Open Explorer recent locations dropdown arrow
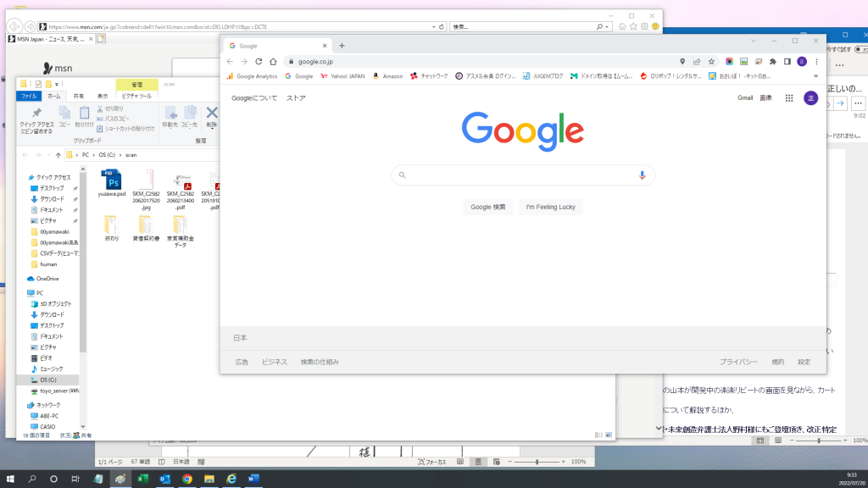868x488 pixels. coord(48,155)
